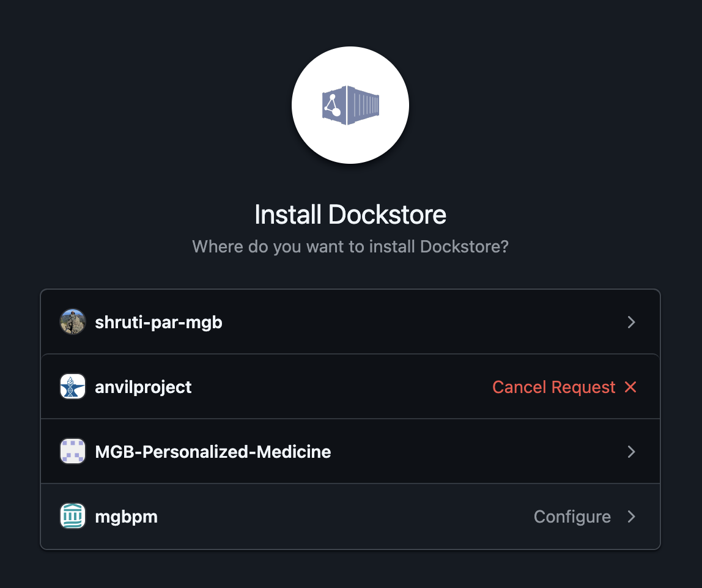Click the shruti-par-mgb account name
Image resolution: width=702 pixels, height=588 pixels.
coord(158,322)
